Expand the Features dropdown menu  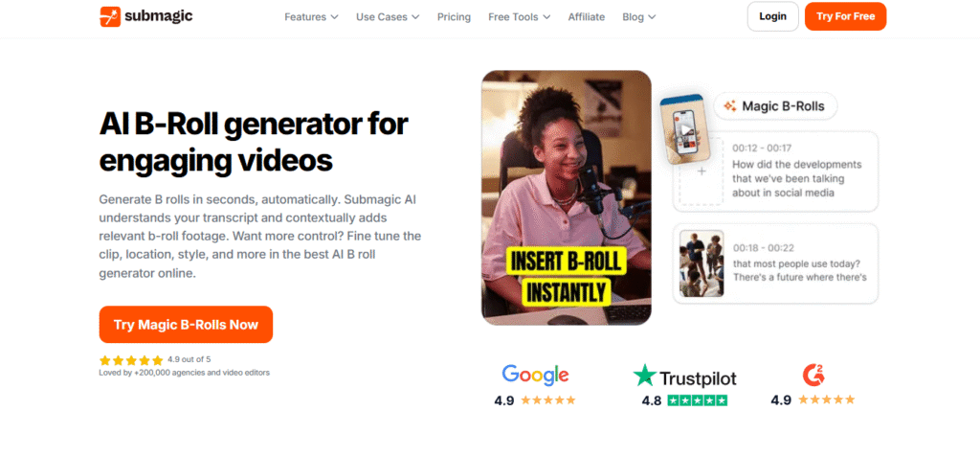pyautogui.click(x=311, y=17)
